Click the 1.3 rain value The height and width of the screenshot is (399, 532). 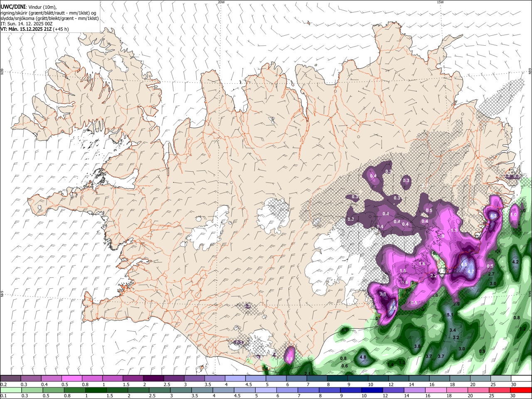tap(402, 363)
